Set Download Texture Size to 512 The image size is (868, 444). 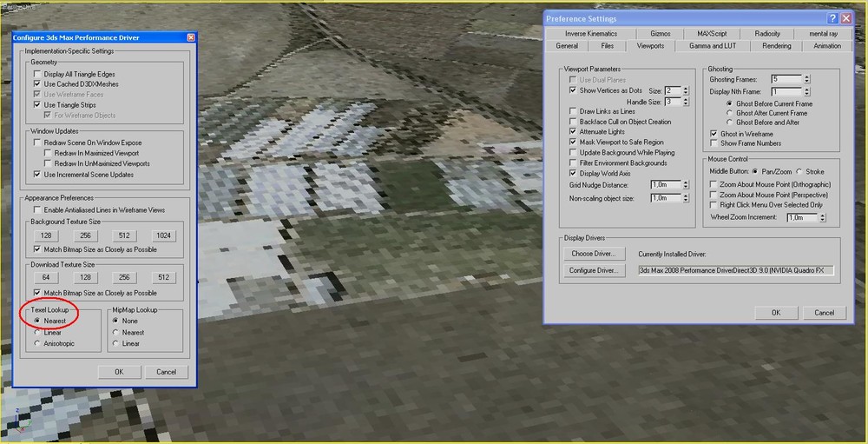click(x=163, y=278)
